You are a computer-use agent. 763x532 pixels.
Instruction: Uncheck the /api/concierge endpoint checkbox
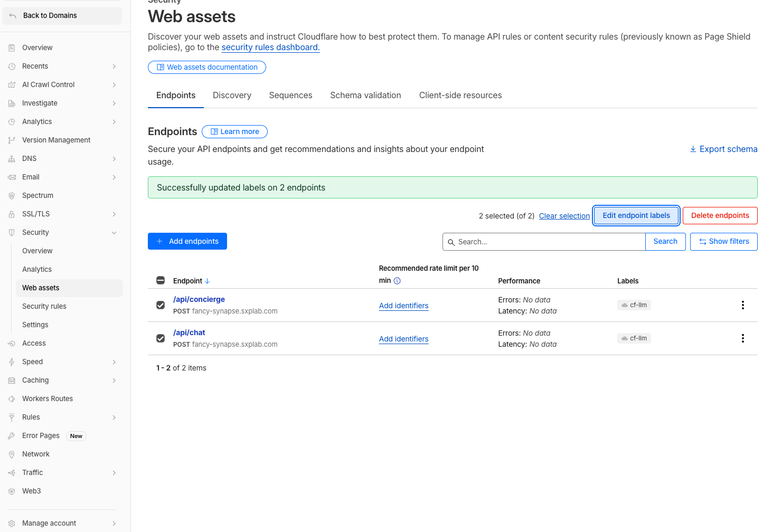[161, 305]
